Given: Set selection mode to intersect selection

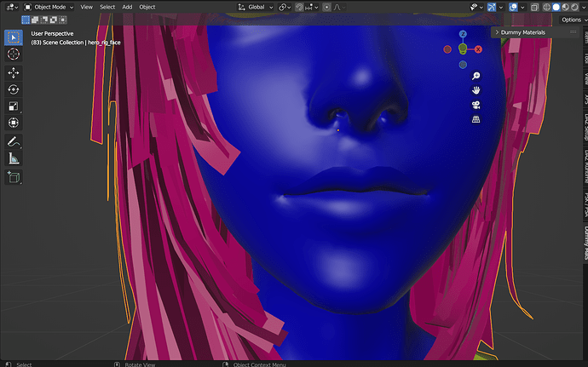Looking at the screenshot, I should (x=63, y=20).
